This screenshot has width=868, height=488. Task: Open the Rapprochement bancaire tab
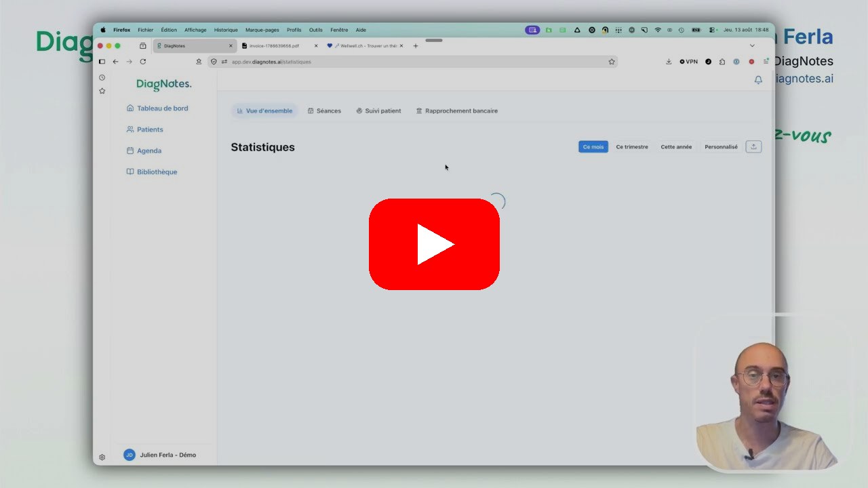coord(457,110)
